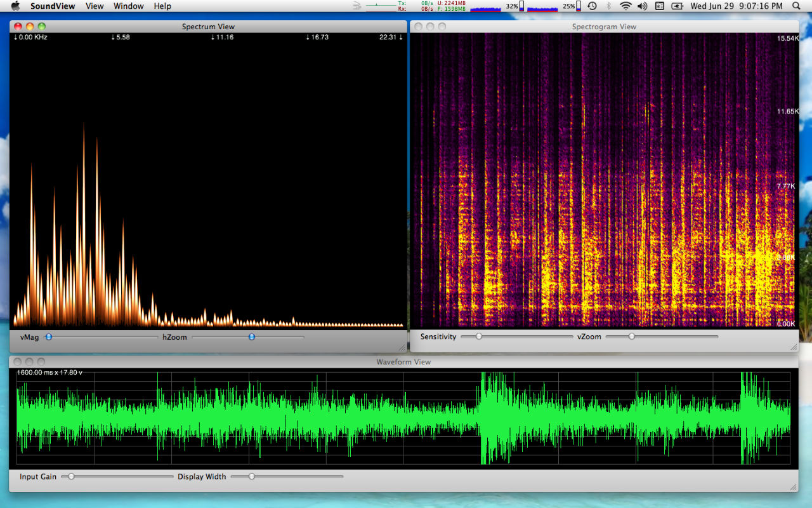
Task: Click the Spectrogram View resize grip
Action: tap(794, 347)
